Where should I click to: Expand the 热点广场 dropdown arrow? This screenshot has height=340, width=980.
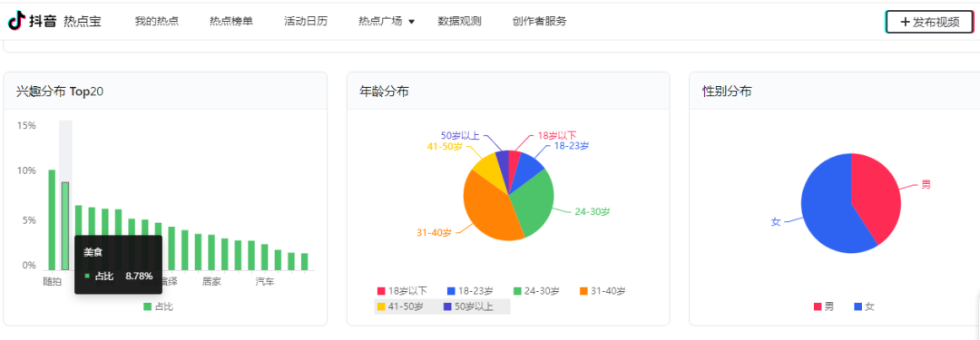click(x=411, y=21)
